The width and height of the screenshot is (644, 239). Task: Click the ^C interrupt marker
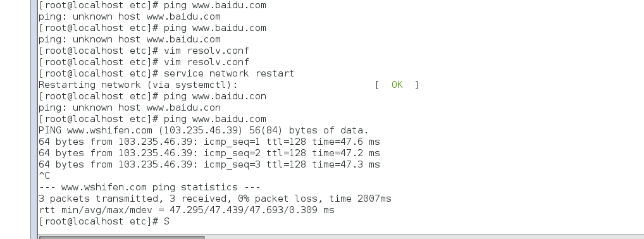(x=44, y=176)
